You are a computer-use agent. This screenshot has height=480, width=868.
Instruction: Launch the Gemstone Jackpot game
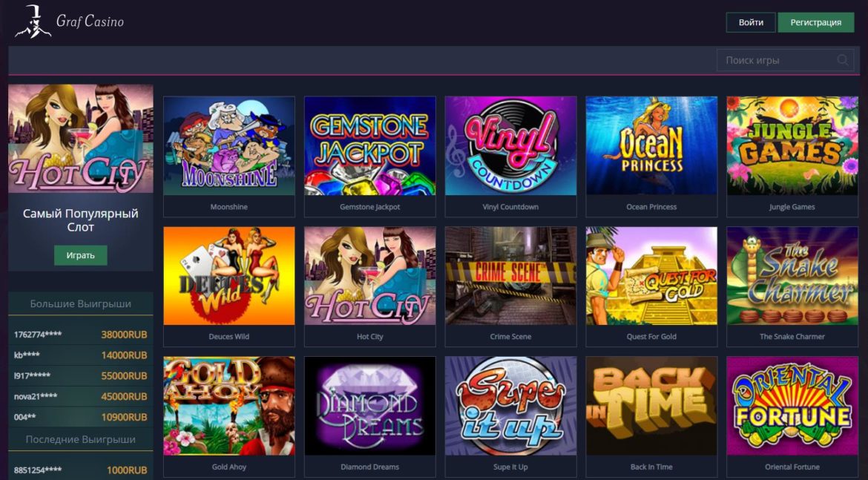point(369,145)
